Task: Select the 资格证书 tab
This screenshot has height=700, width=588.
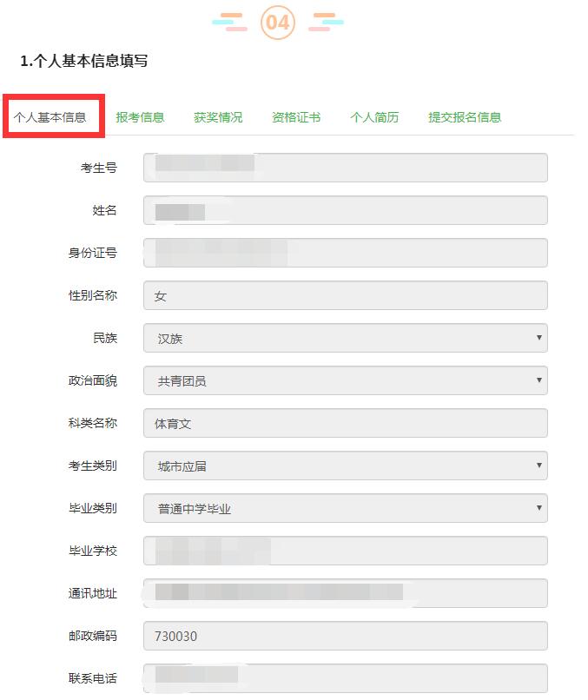Action: click(296, 117)
